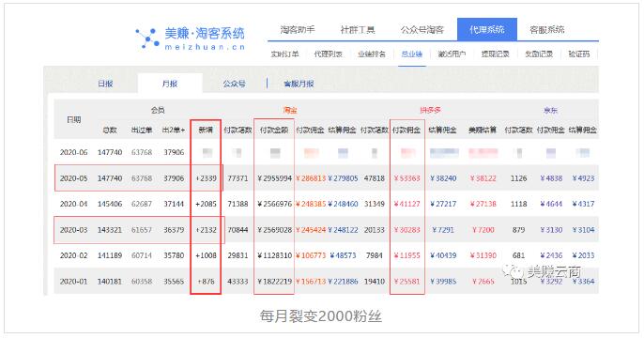Click the 付款金额 column header
Viewport: 644px width, 338px height.
point(274,131)
